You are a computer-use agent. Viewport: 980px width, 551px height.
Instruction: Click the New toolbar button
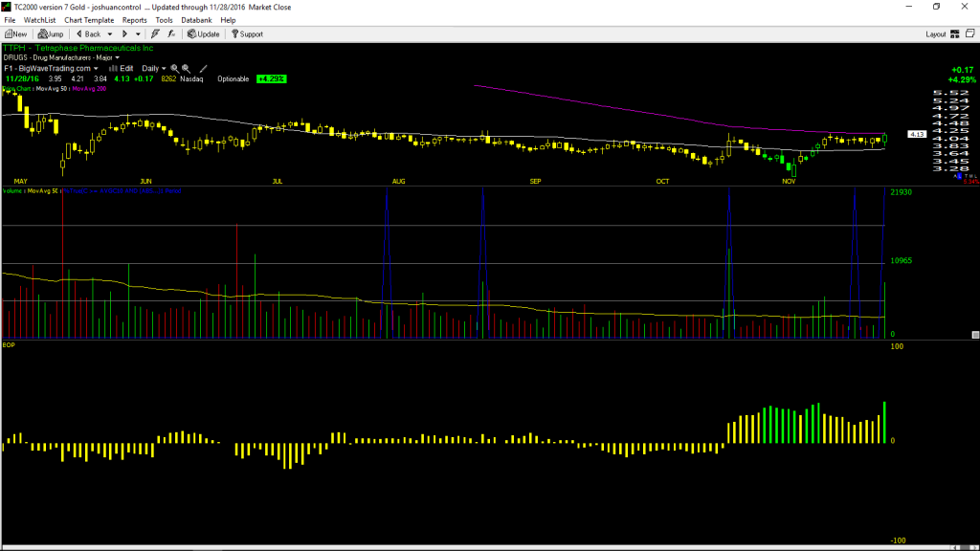[x=16, y=34]
